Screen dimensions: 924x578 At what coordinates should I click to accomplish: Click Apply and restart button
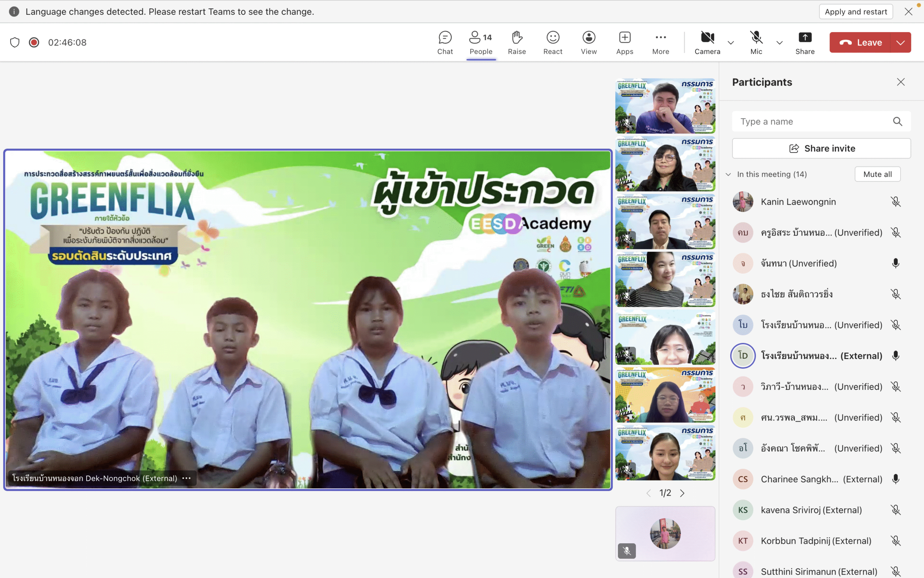[x=856, y=12]
